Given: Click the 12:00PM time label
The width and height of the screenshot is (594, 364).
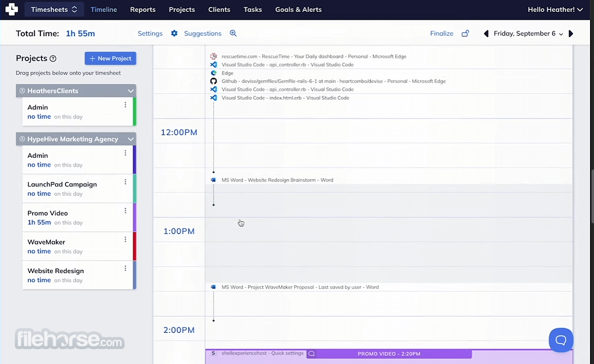Looking at the screenshot, I should [x=179, y=132].
